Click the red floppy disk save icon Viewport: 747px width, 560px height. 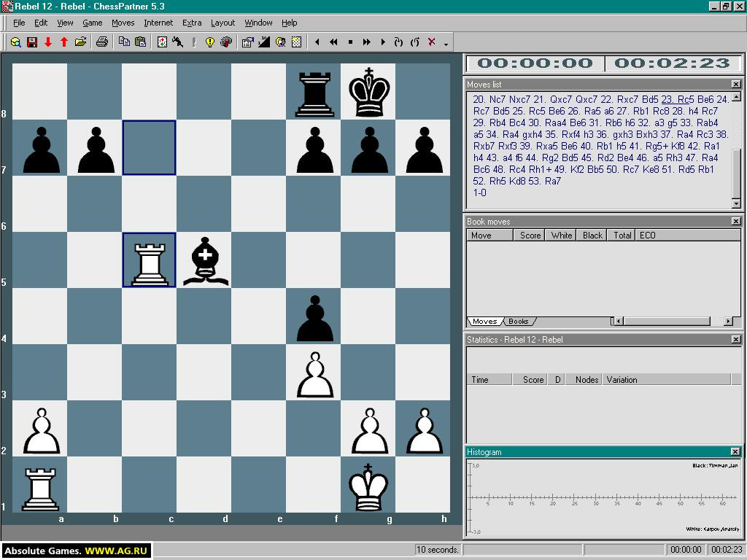point(32,42)
